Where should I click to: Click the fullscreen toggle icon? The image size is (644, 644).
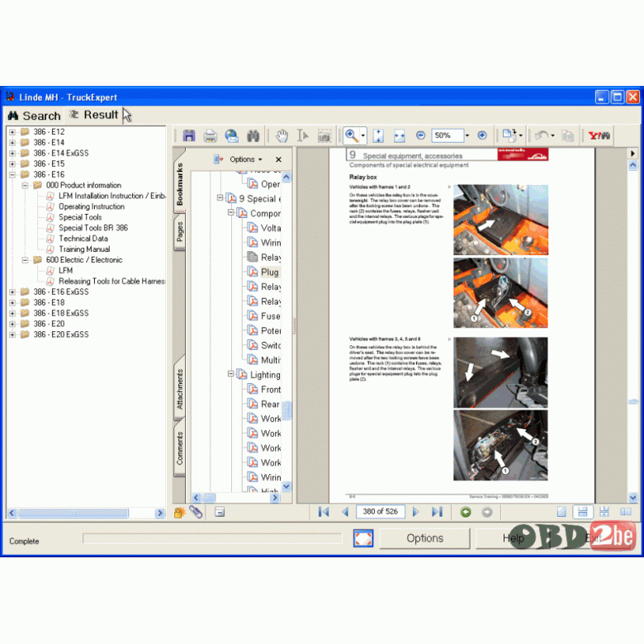pyautogui.click(x=363, y=538)
